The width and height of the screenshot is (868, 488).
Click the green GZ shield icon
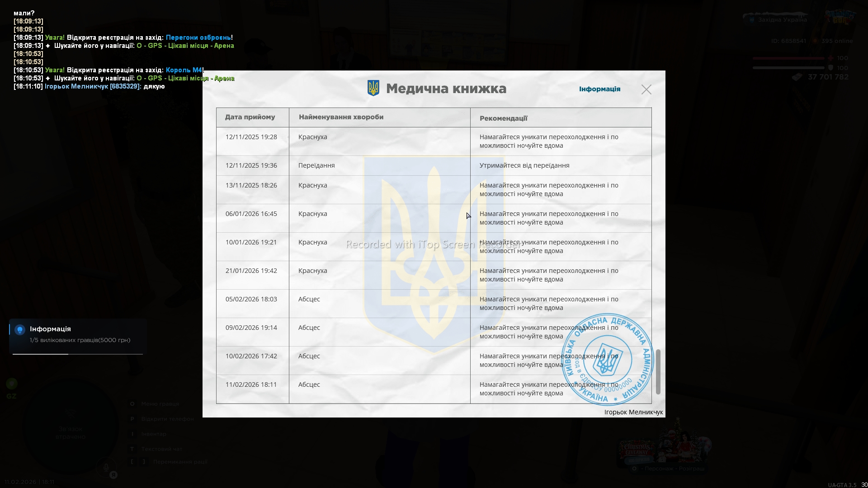(x=12, y=384)
